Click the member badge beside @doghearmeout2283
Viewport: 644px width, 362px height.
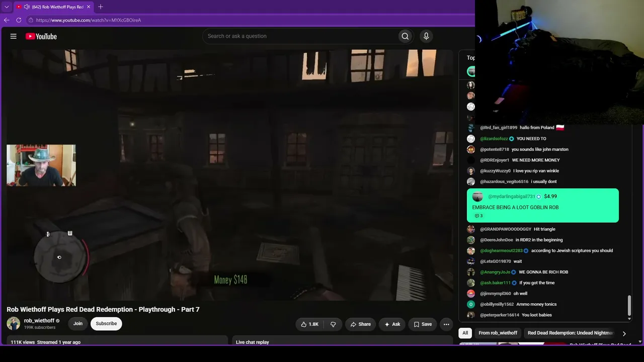(526, 251)
